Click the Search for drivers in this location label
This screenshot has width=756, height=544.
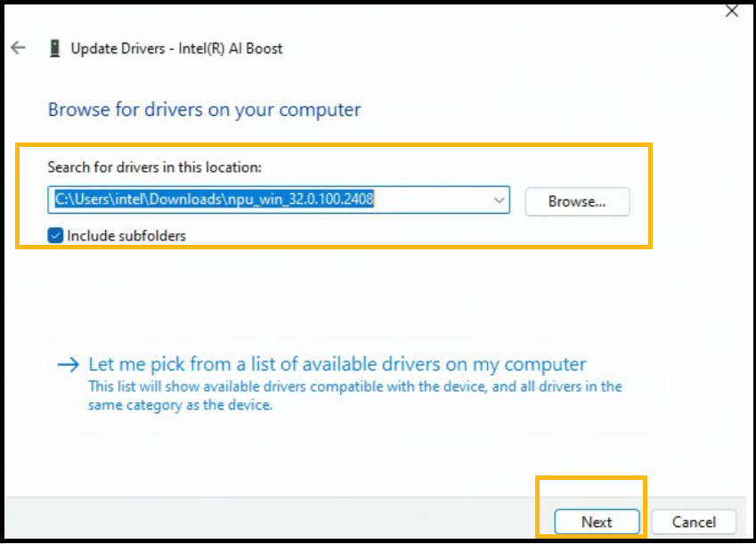point(154,166)
